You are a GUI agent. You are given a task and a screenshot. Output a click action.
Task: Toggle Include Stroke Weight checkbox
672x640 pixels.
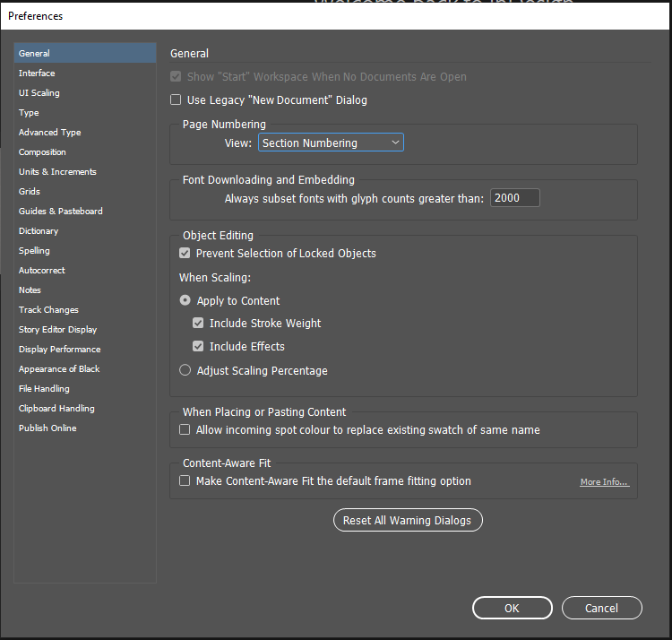[x=198, y=323]
